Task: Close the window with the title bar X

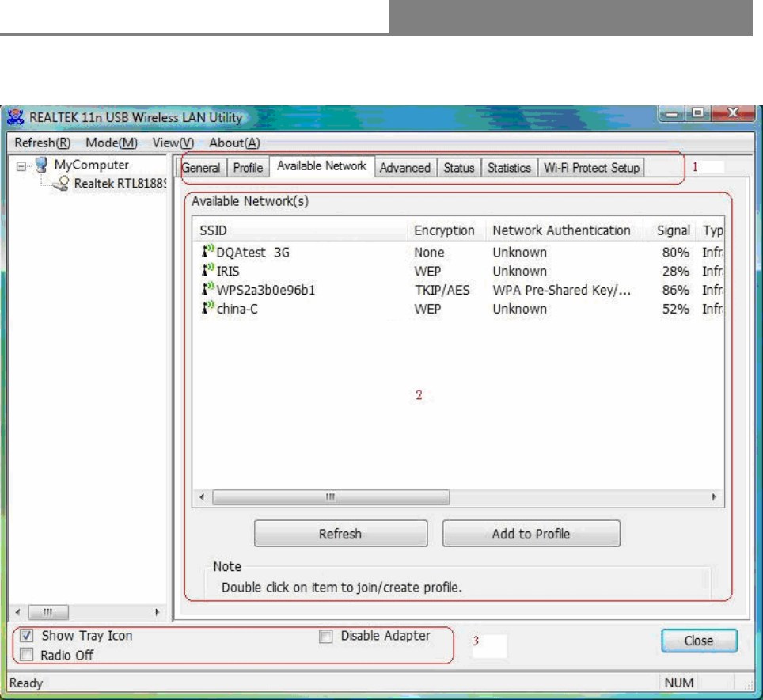Action: [x=732, y=113]
